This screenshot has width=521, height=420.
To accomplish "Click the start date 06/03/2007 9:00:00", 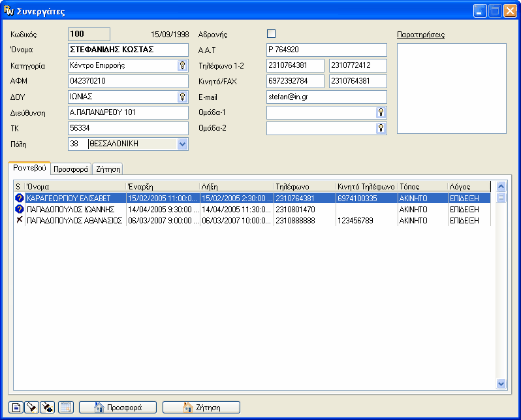I will pyautogui.click(x=163, y=221).
